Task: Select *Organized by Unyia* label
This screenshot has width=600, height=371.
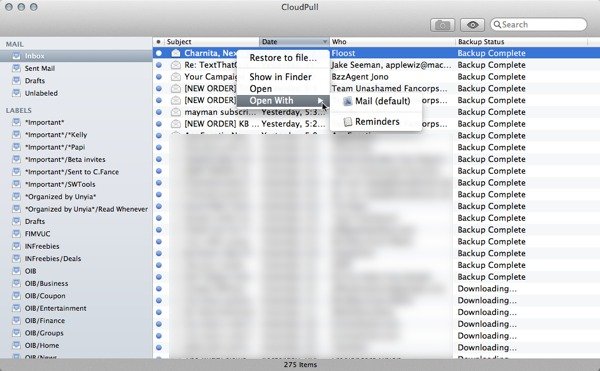Action: (76, 197)
